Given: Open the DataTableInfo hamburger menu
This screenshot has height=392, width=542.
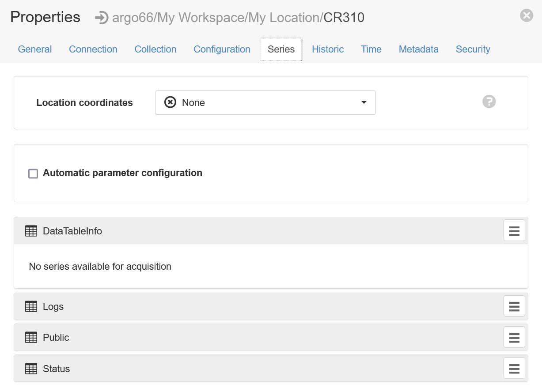Looking at the screenshot, I should pos(514,230).
